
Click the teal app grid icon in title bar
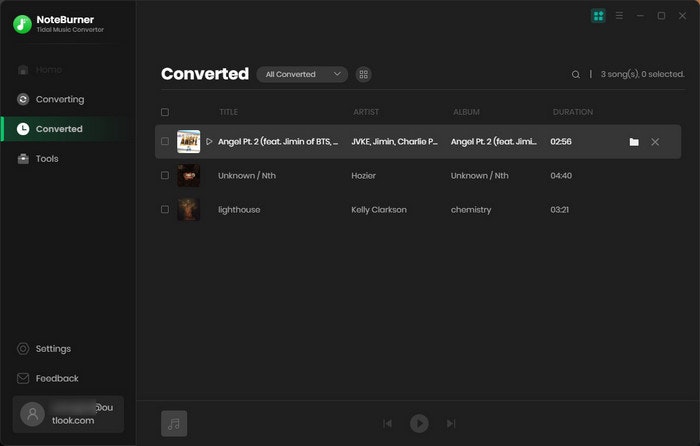pyautogui.click(x=598, y=16)
